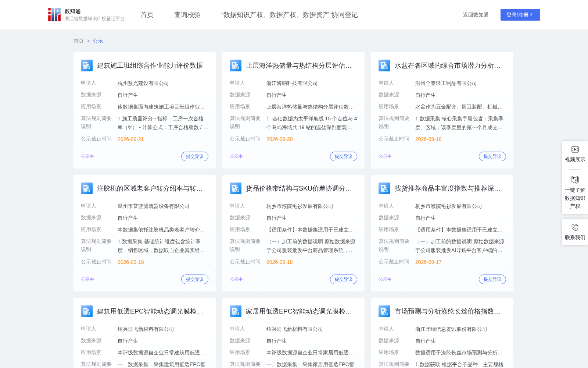588x368 pixels.
Task: Click 一键了解数据知识产权 sidebar label
Action: (x=575, y=198)
